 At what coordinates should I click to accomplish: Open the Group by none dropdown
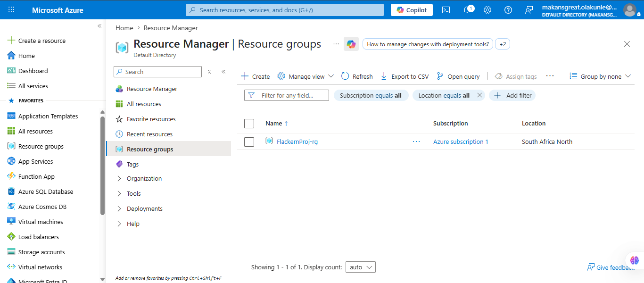tap(600, 76)
